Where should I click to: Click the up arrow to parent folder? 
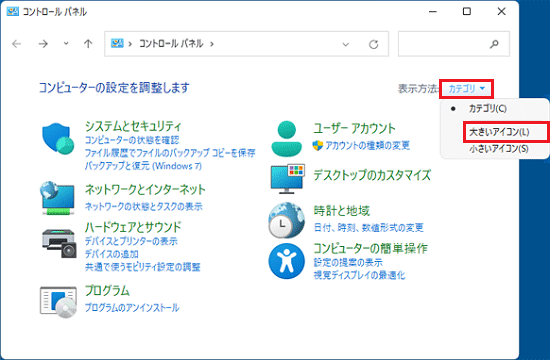click(x=88, y=44)
